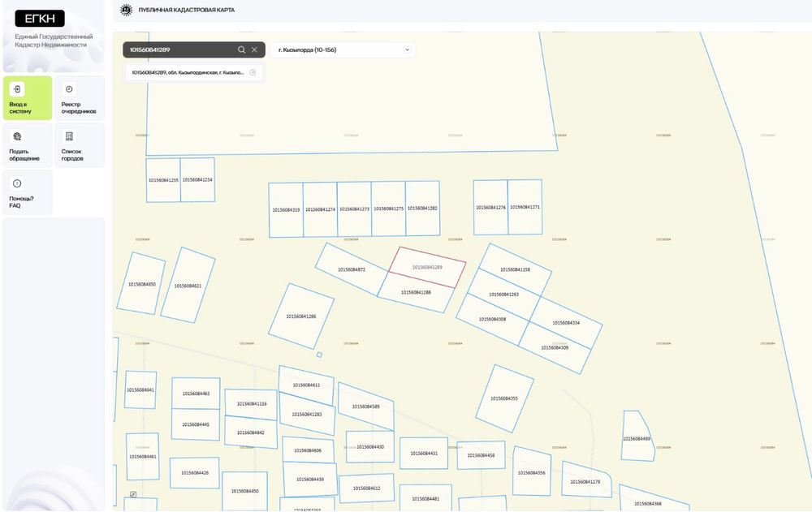Select parcel 101560841234
812x512 pixels.
click(197, 179)
